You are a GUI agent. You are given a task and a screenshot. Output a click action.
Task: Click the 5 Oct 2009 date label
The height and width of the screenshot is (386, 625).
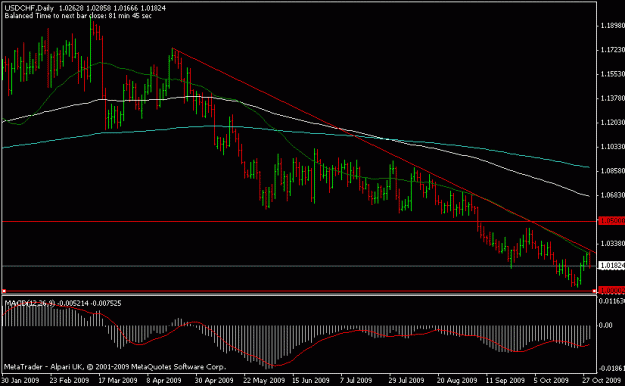click(551, 380)
